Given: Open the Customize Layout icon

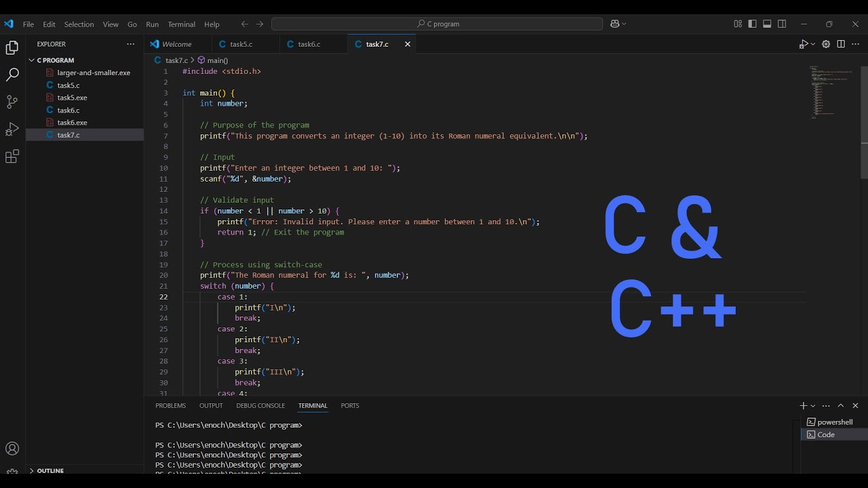Looking at the screenshot, I should point(738,24).
